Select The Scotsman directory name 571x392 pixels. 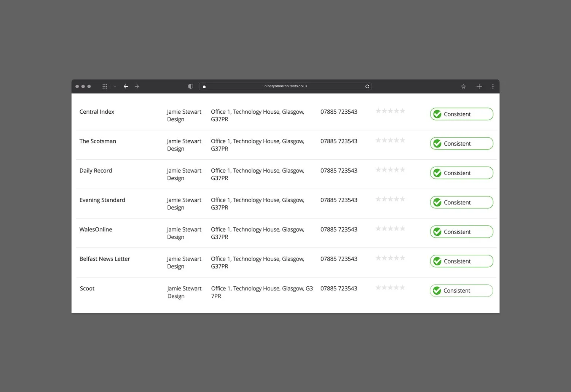[98, 141]
